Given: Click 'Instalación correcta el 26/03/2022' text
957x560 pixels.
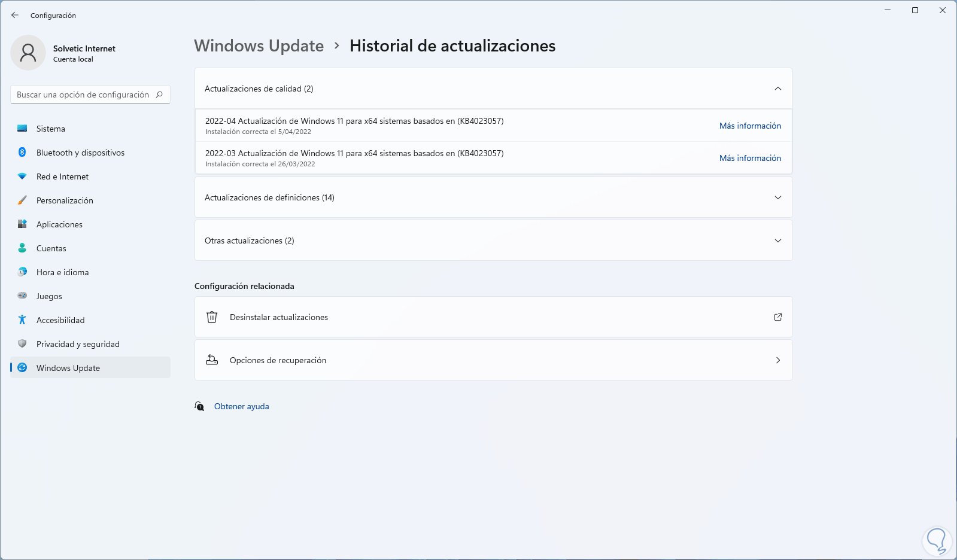Looking at the screenshot, I should click(260, 164).
